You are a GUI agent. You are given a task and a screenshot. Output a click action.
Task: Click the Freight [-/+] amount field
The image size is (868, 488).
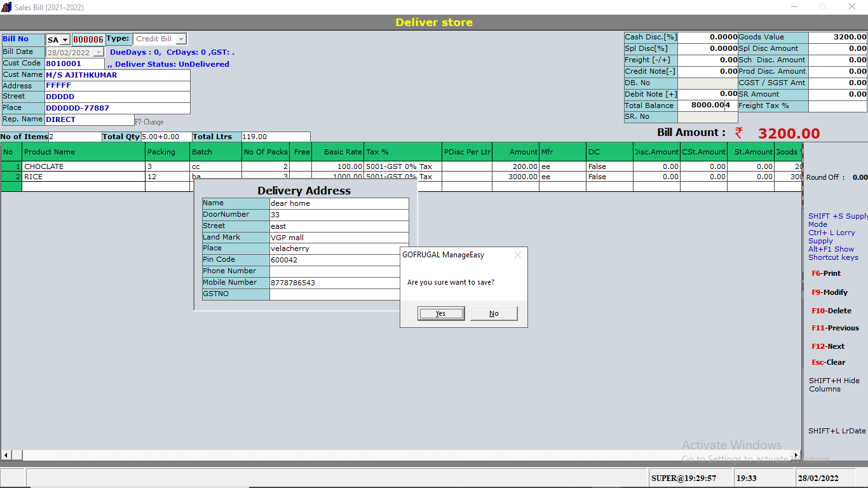(x=708, y=60)
